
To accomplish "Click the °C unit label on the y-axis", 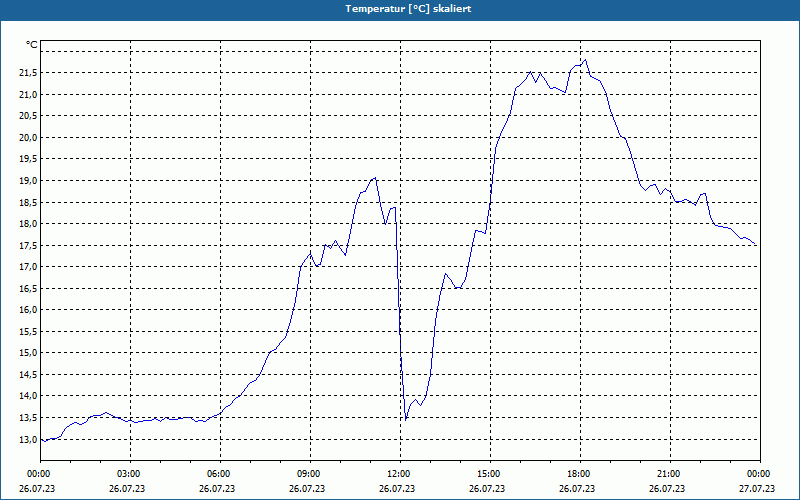I will coord(32,45).
